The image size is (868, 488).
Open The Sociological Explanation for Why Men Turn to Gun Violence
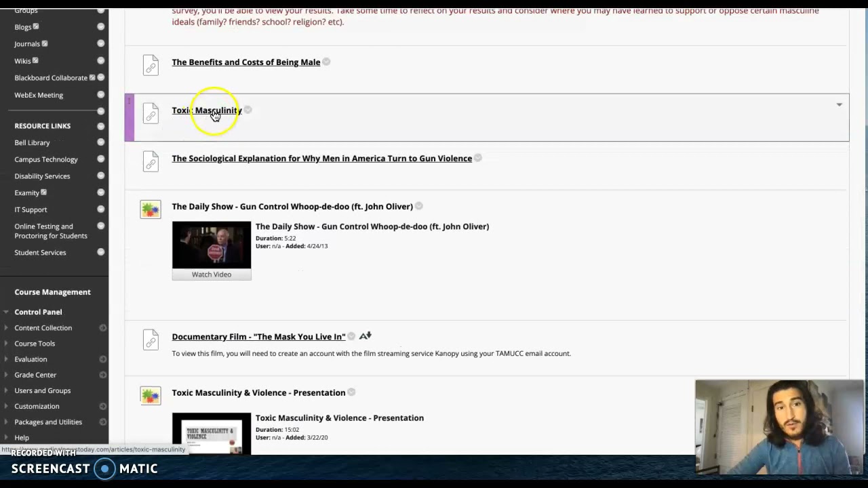coord(321,159)
